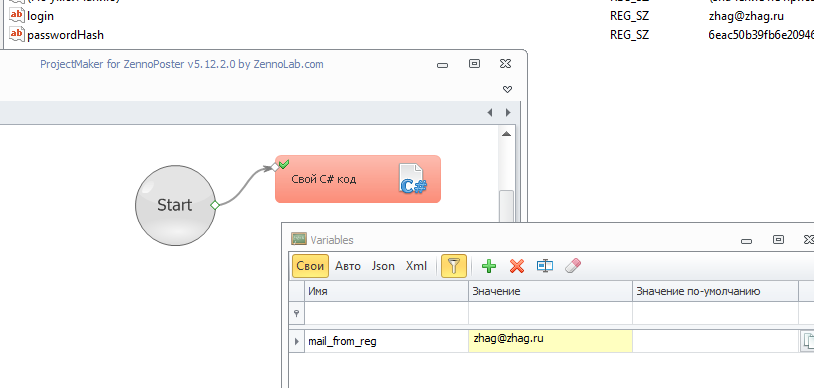Viewport: 814px width, 388px height.
Task: Click the rename variable icon
Action: [x=545, y=266]
